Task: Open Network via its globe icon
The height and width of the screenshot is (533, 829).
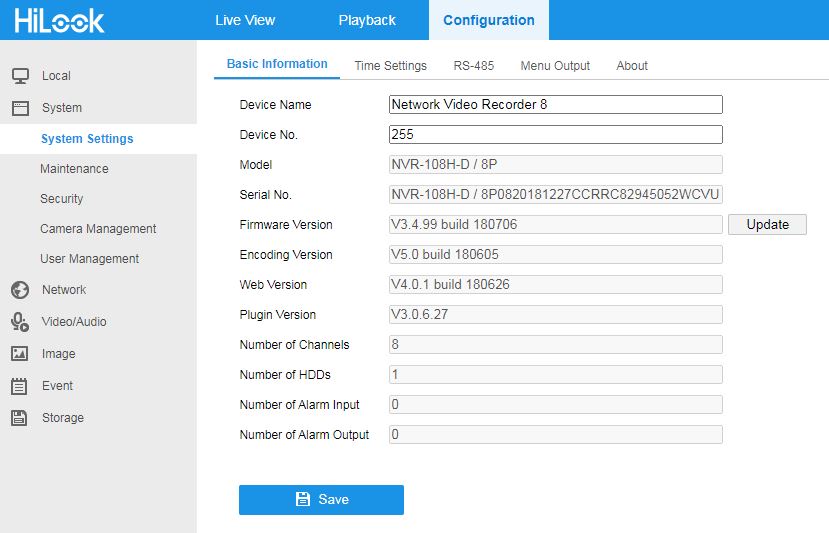Action: coord(19,290)
